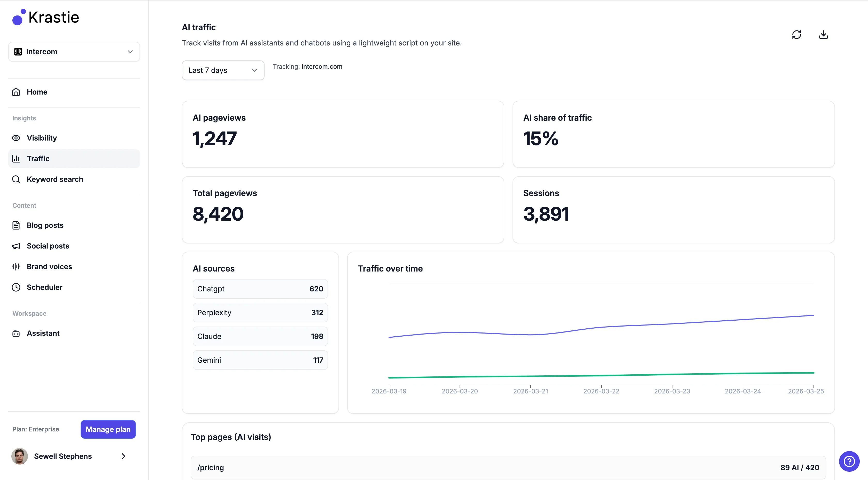This screenshot has width=868, height=480.
Task: Click the Keyword search magnifier icon
Action: click(x=16, y=179)
